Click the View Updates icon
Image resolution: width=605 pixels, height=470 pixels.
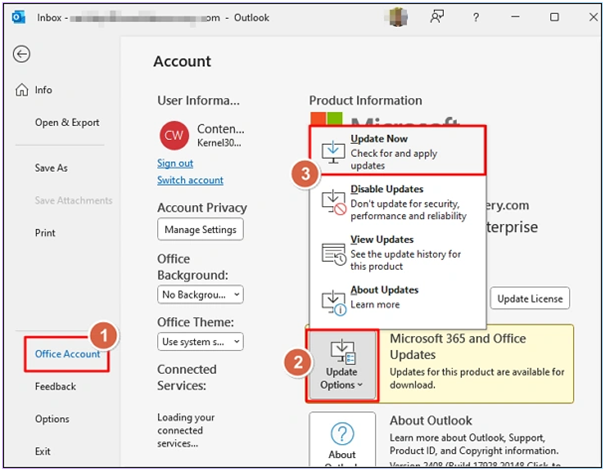[x=332, y=253]
